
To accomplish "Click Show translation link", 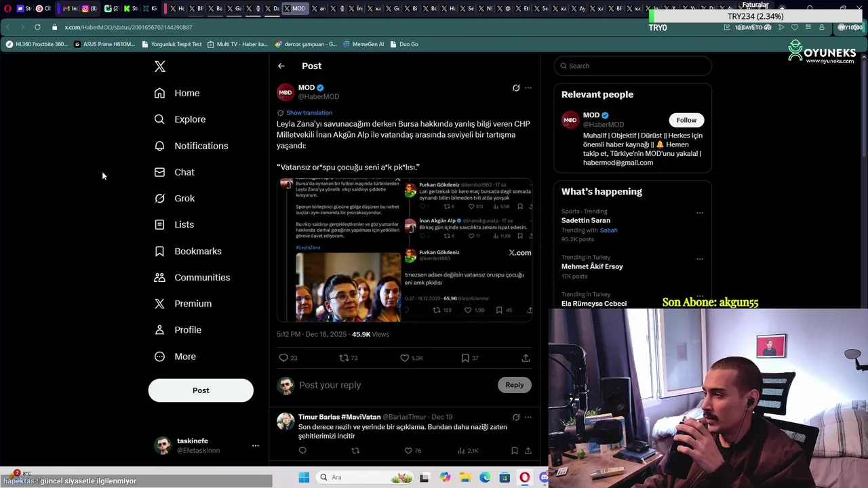I will (309, 113).
